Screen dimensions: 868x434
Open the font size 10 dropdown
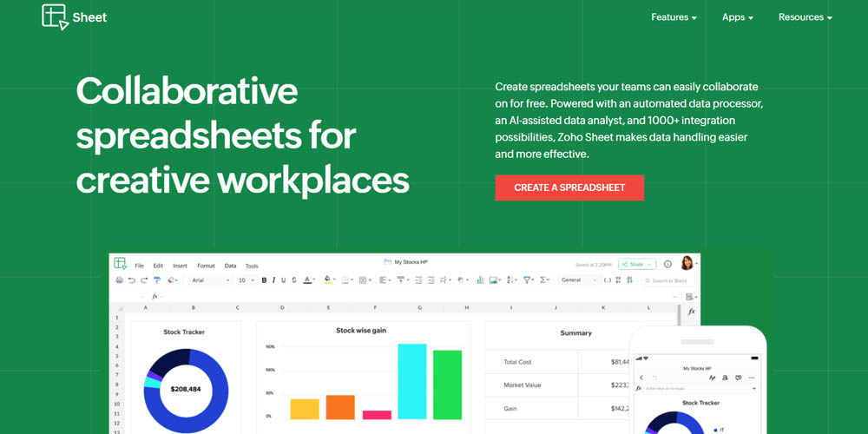pyautogui.click(x=247, y=280)
